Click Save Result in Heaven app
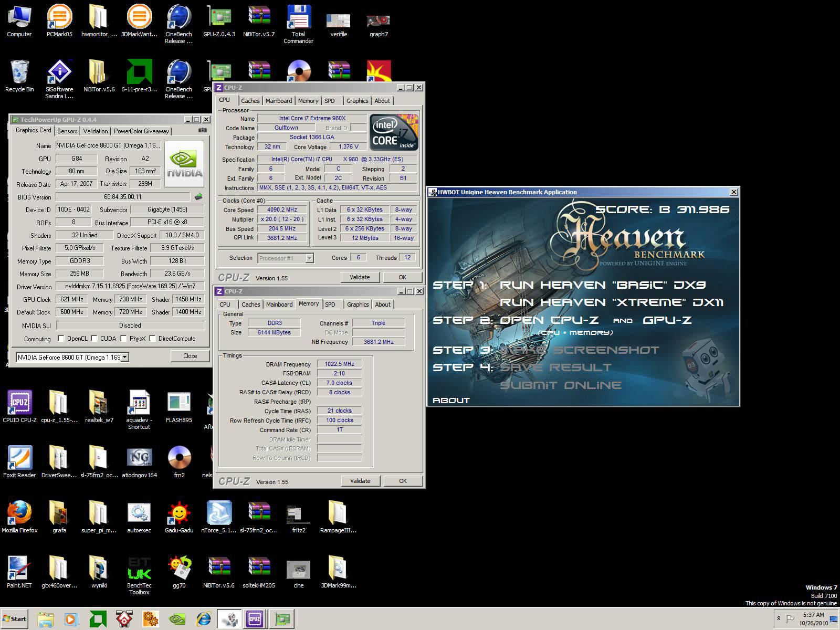The height and width of the screenshot is (630, 840). (x=555, y=367)
